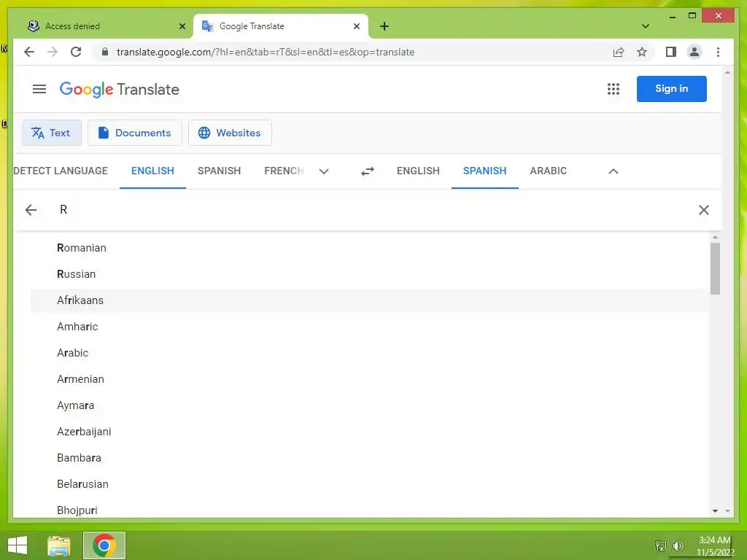The image size is (747, 560).
Task: Open the main hamburger menu
Action: [x=39, y=89]
